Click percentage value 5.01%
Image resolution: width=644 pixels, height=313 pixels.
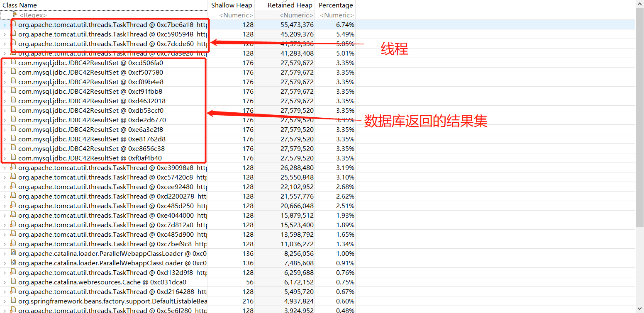(345, 53)
